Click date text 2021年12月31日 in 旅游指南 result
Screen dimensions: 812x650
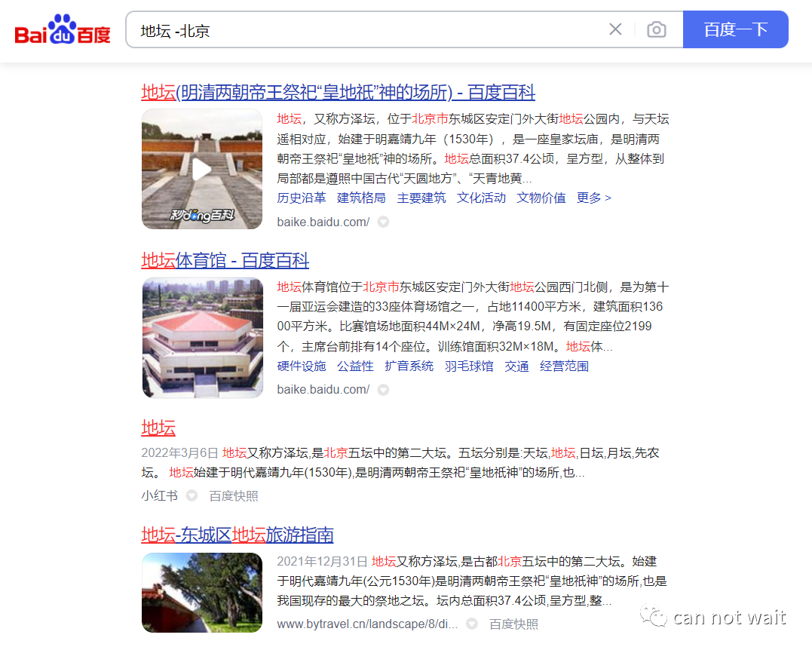[322, 562]
